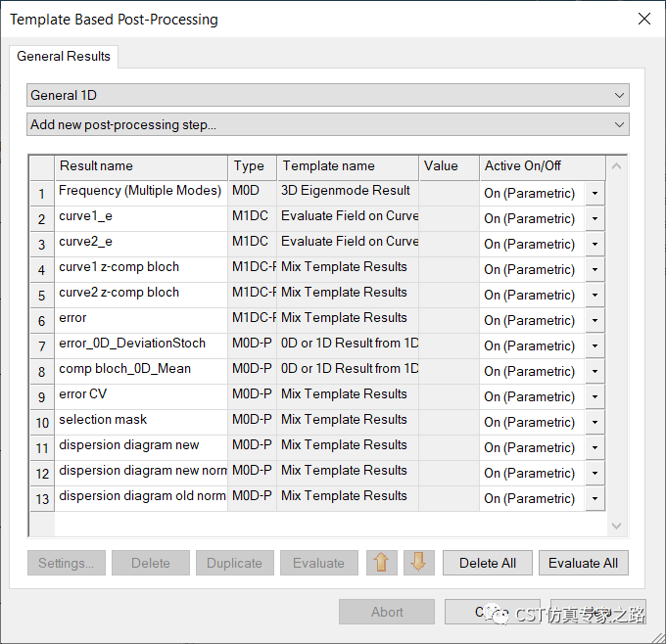This screenshot has width=666, height=644.
Task: Expand Active dropdown for error_0D_DeviationStoch row
Action: click(x=595, y=346)
